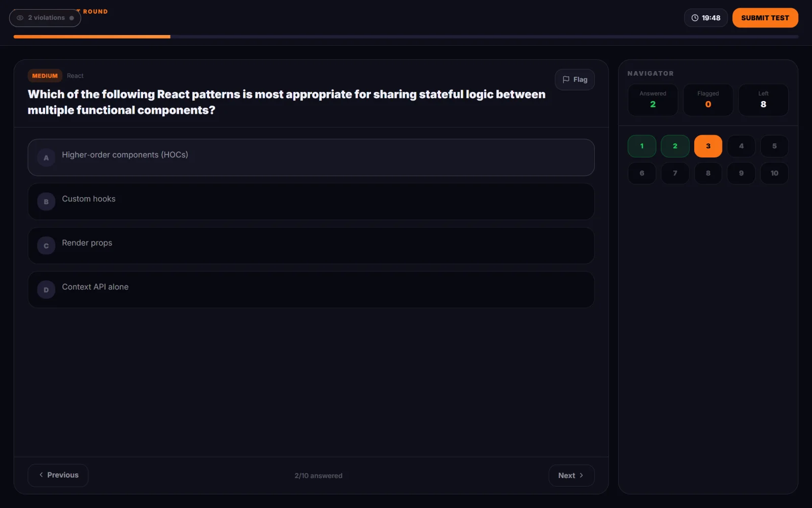
Task: Click the orange test progress bar
Action: 92,37
